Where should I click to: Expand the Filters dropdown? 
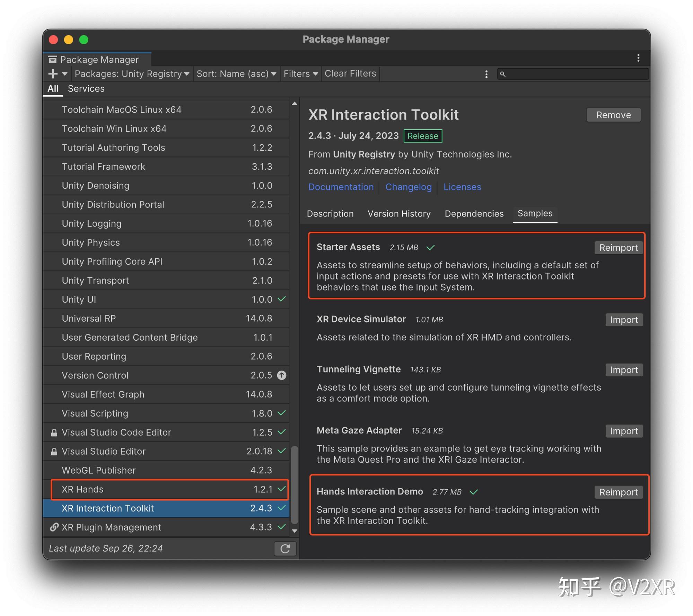click(x=300, y=74)
